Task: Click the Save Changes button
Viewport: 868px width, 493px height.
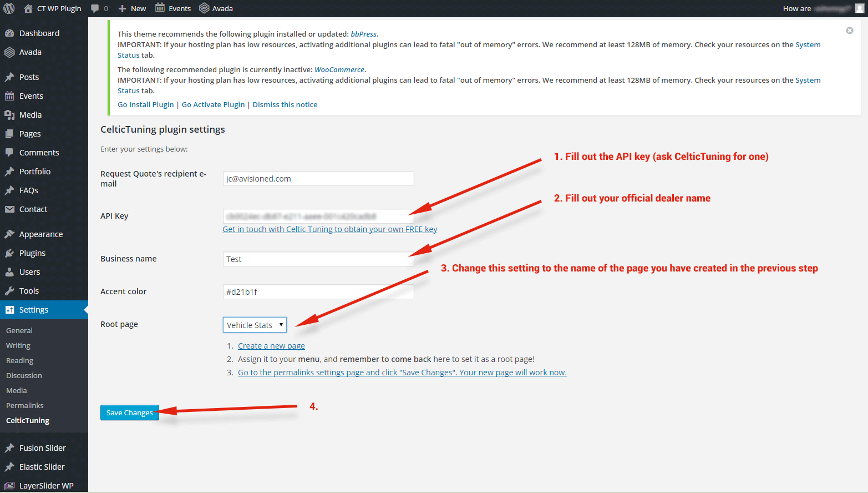Action: 129,412
